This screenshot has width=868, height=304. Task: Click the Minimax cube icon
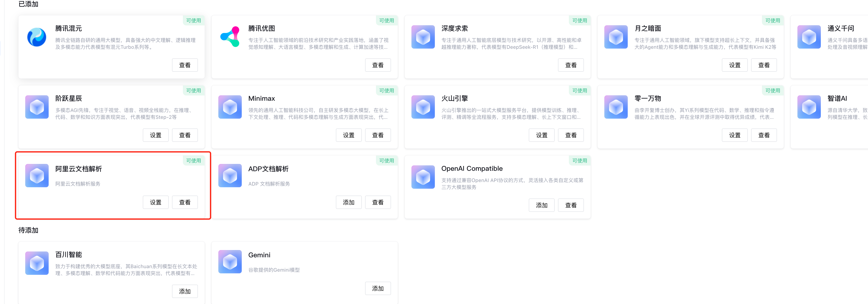click(230, 107)
